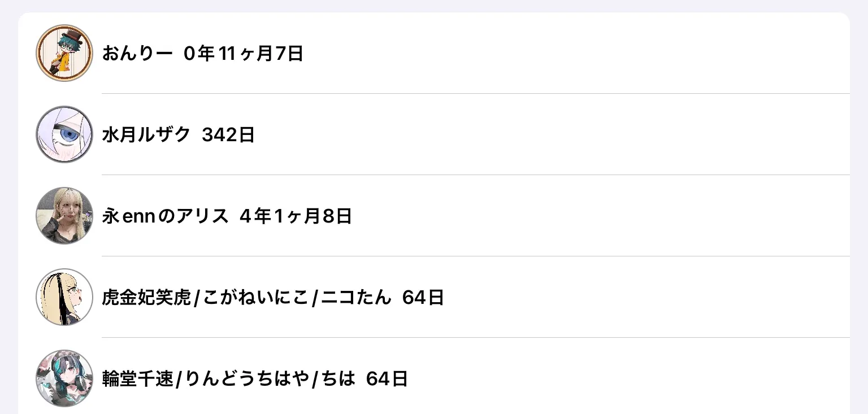Click the 342日 duration label
The width and height of the screenshot is (868, 414).
(228, 135)
